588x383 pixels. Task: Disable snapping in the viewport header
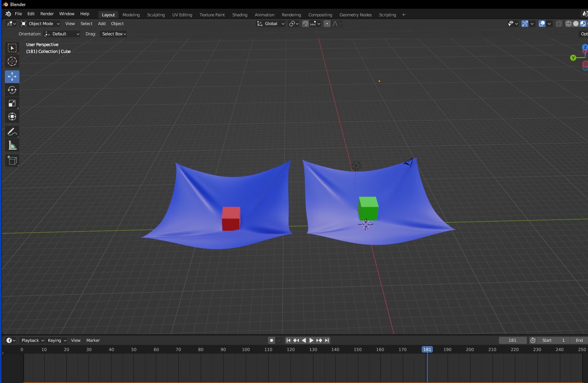[305, 24]
